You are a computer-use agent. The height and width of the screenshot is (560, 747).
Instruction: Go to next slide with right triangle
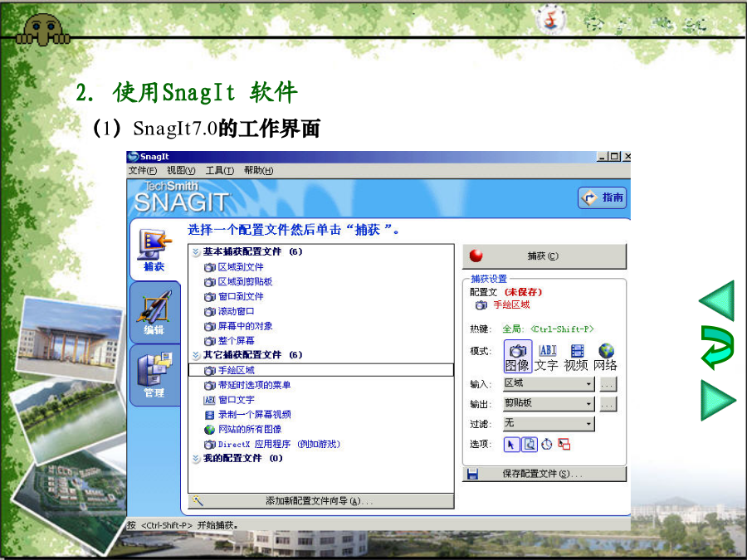(x=717, y=400)
